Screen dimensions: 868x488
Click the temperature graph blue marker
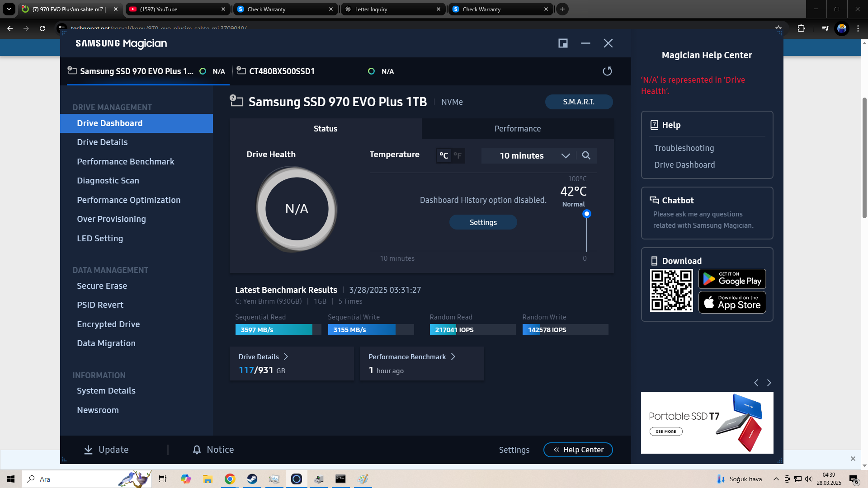tap(586, 214)
